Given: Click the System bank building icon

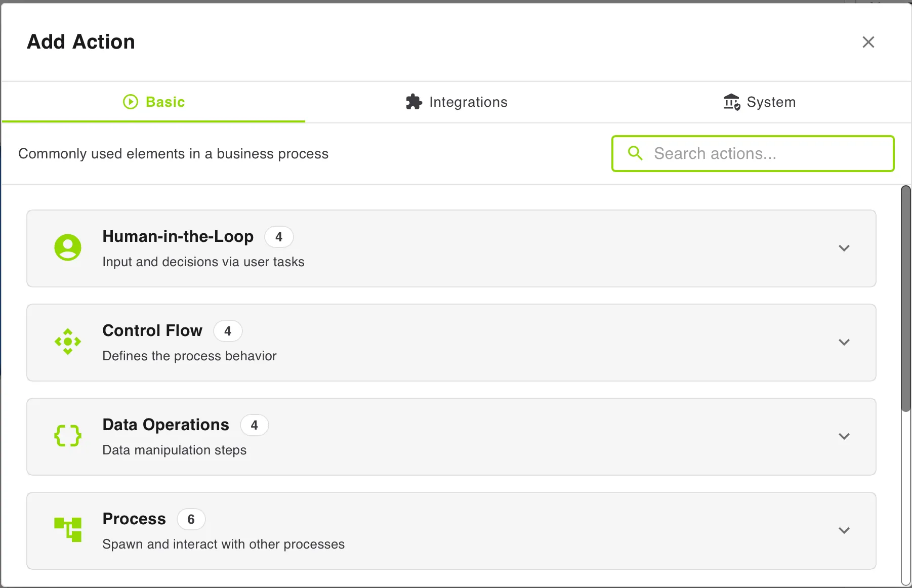Looking at the screenshot, I should (x=732, y=102).
